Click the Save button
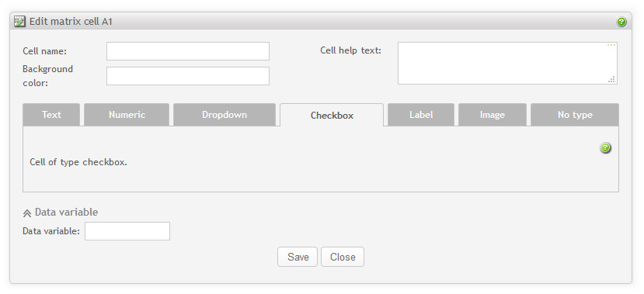 coord(298,257)
